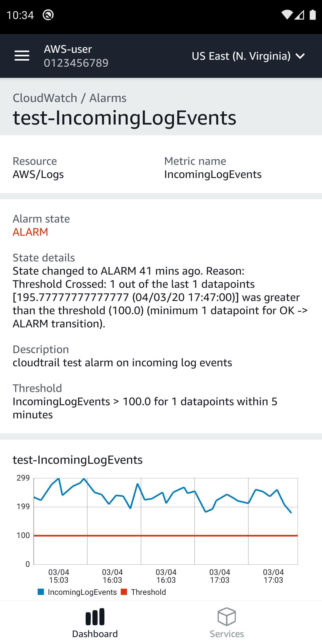The image size is (322, 644).
Task: Tap the red threshold line in chart
Action: (x=165, y=536)
